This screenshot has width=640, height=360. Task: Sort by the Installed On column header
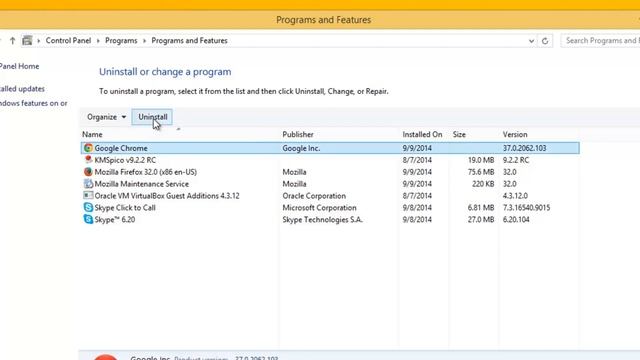[x=422, y=134]
